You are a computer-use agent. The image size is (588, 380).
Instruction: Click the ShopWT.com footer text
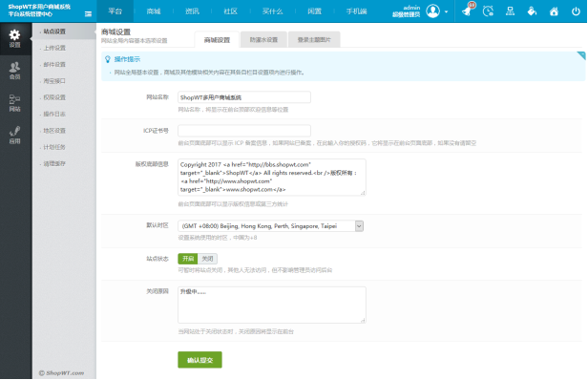61,373
